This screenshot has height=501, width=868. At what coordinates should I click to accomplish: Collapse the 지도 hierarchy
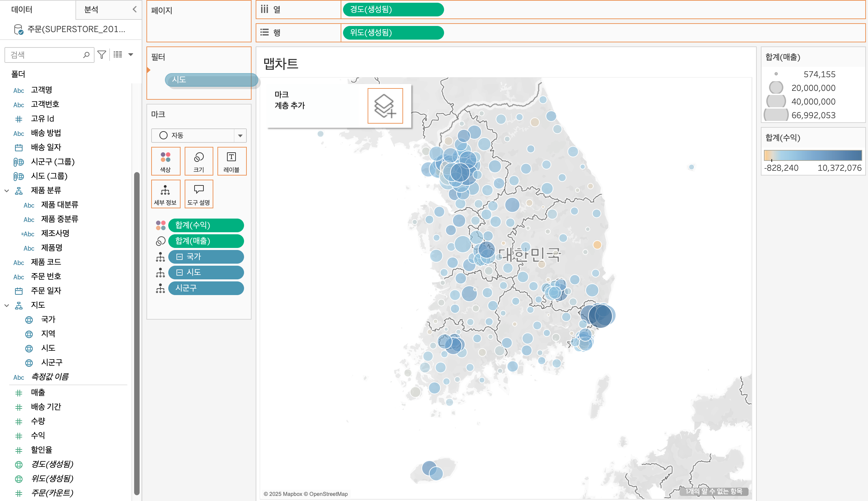point(6,305)
